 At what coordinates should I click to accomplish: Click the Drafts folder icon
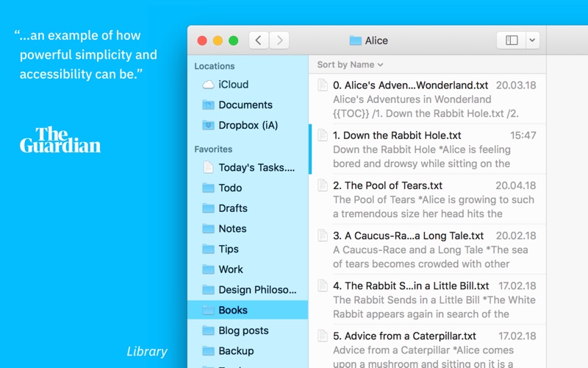(x=208, y=208)
